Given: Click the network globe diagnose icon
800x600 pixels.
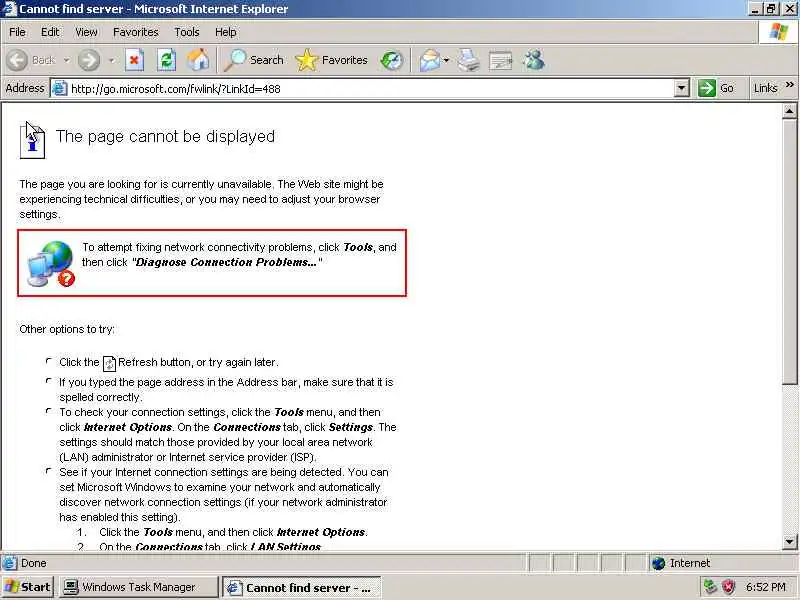Looking at the screenshot, I should point(51,263).
